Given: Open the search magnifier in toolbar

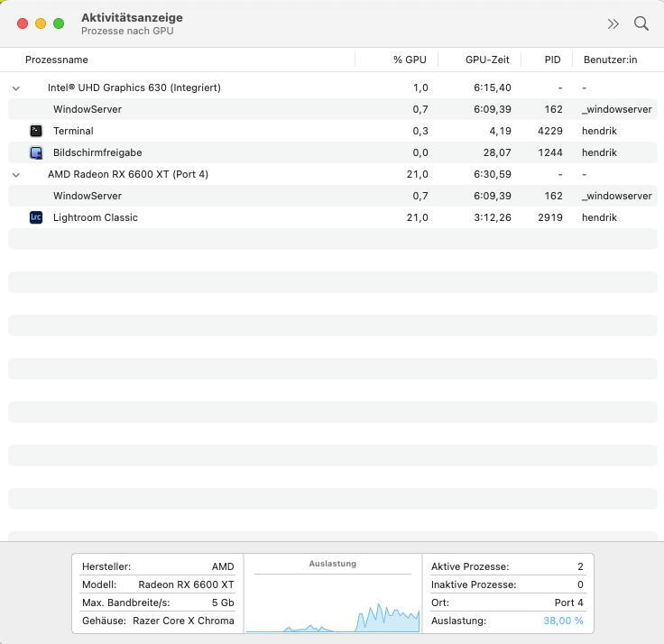Looking at the screenshot, I should (641, 23).
